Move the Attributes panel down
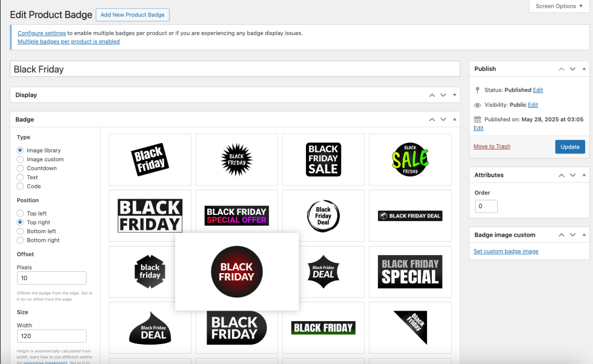Image resolution: width=593 pixels, height=364 pixels. pos(572,175)
